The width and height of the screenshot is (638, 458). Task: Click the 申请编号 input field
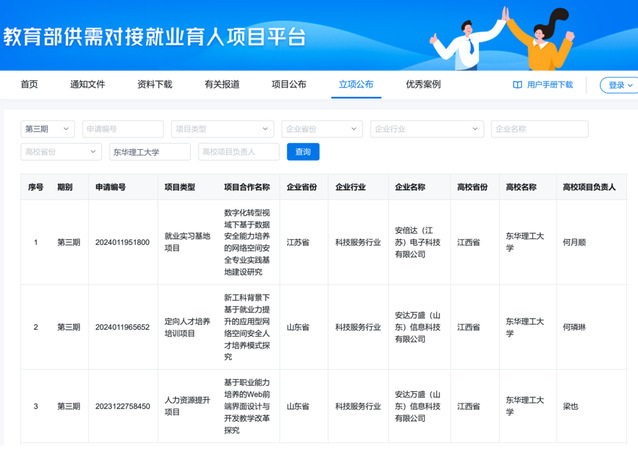123,129
